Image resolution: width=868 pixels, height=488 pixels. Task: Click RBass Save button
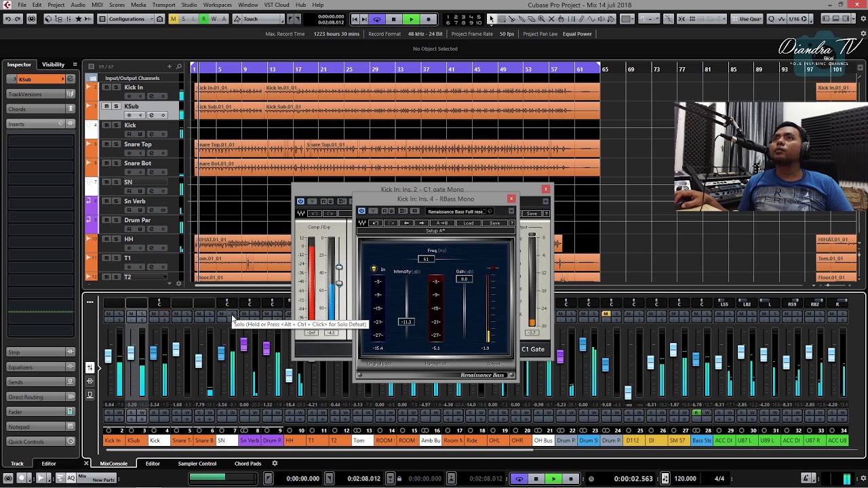[495, 223]
